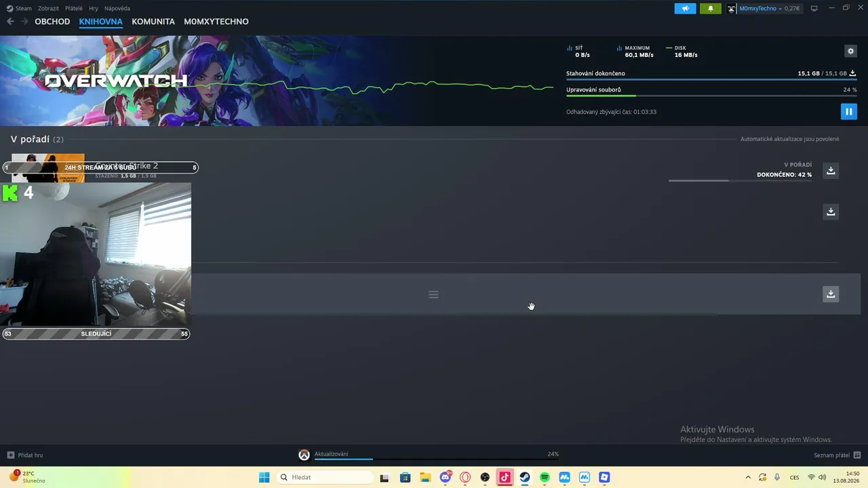Click the CES keyboard language indicator
The image size is (868, 488).
point(794,477)
